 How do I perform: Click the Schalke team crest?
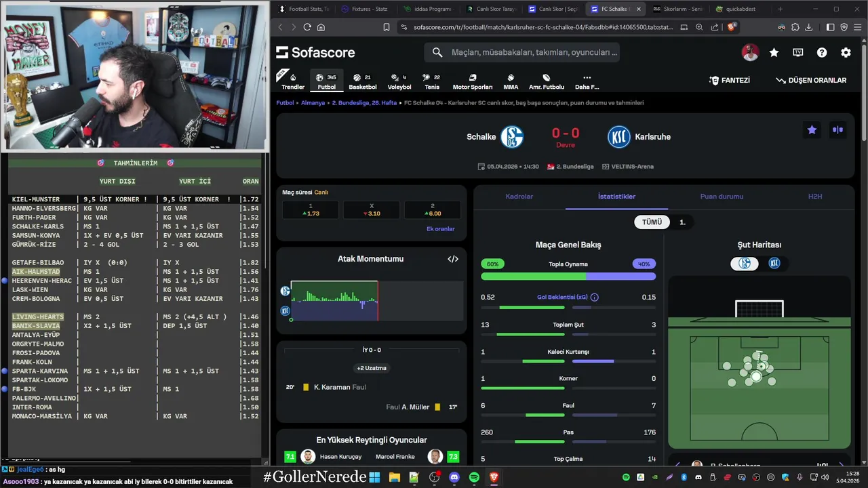512,137
